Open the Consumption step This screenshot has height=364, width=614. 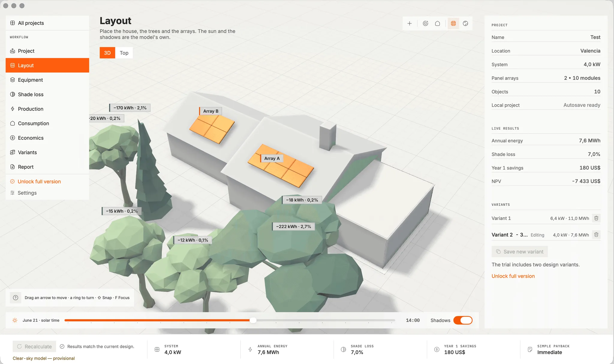pyautogui.click(x=47, y=123)
